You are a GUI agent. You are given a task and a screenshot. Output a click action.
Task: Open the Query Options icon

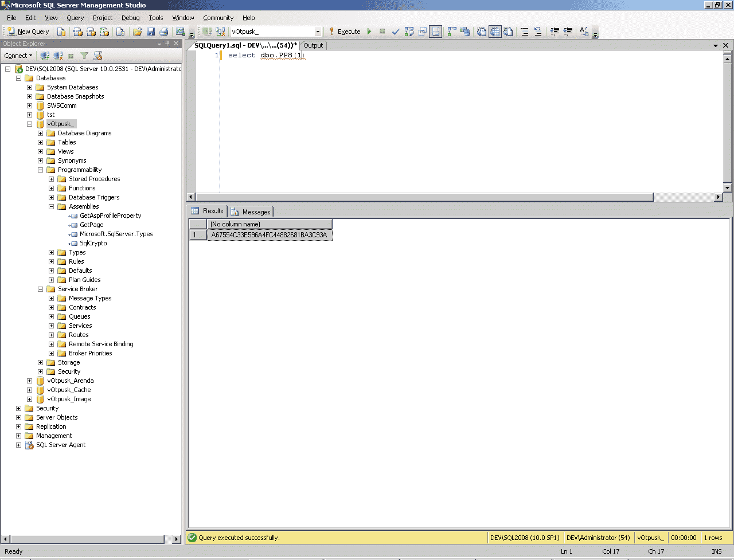pyautogui.click(x=423, y=32)
